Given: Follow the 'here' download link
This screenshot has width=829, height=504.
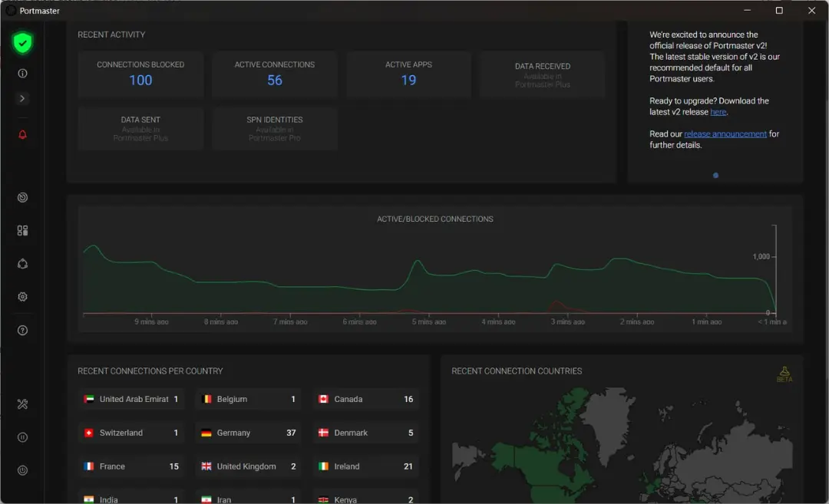Looking at the screenshot, I should pos(718,112).
